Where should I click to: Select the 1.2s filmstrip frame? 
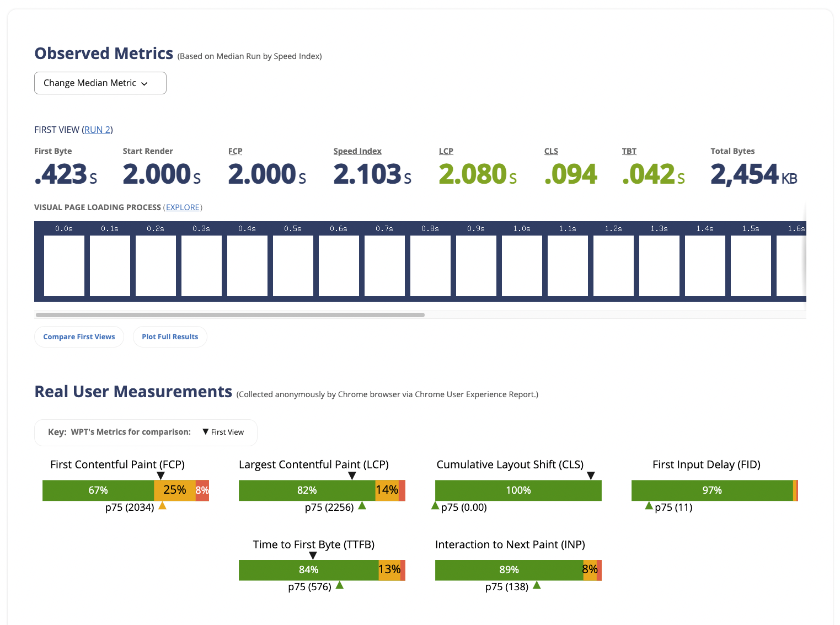[x=613, y=266]
